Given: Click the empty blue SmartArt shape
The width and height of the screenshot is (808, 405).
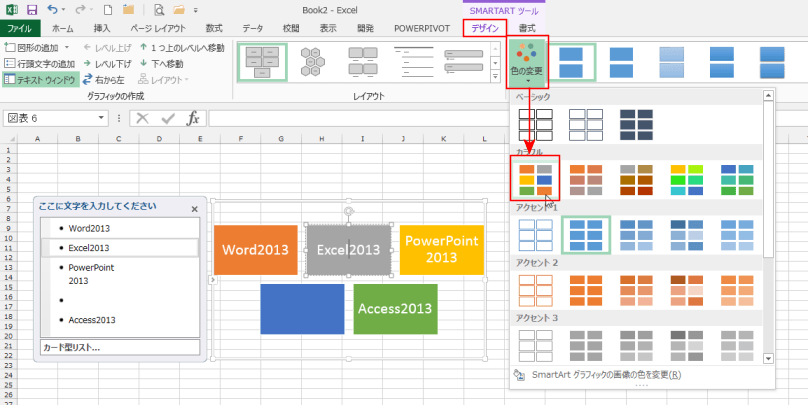Looking at the screenshot, I should (302, 309).
